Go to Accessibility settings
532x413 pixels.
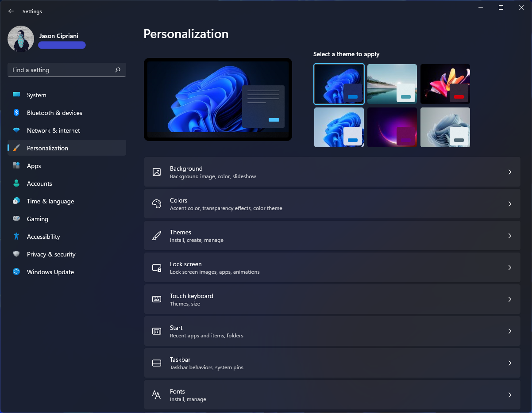click(x=67, y=237)
